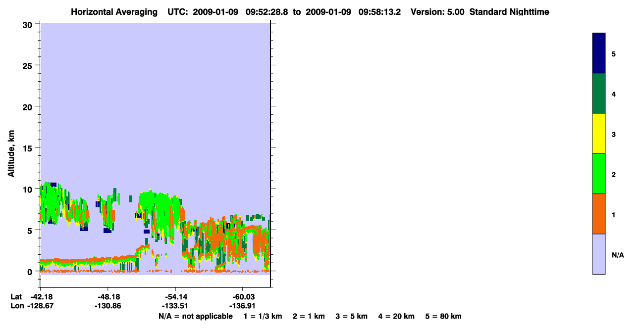Click the '1 = 1/3 km' caption
644x330 pixels.
pos(263,316)
